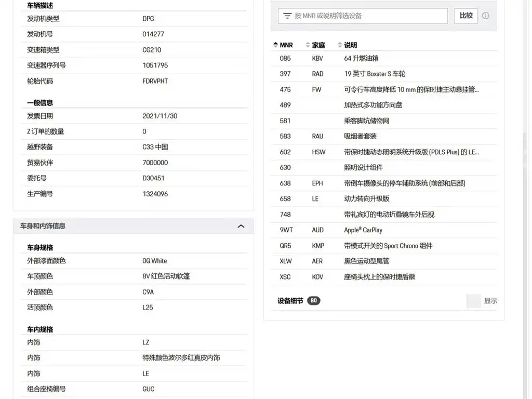The image size is (532, 399).
Task: Click the seat combination code GUC
Action: [x=148, y=389]
